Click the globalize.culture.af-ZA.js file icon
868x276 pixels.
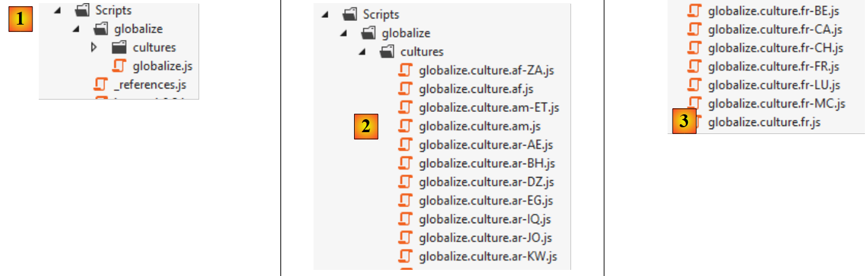coord(405,71)
